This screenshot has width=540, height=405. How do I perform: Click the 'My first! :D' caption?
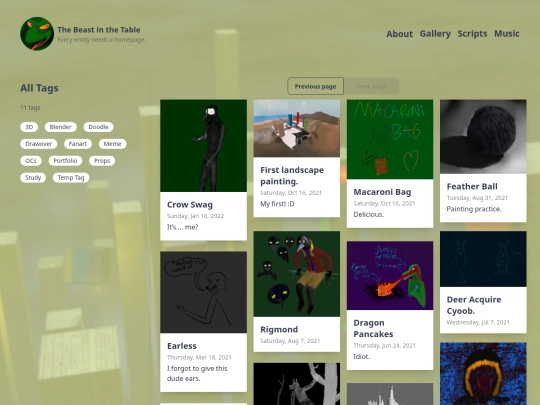[x=277, y=204]
